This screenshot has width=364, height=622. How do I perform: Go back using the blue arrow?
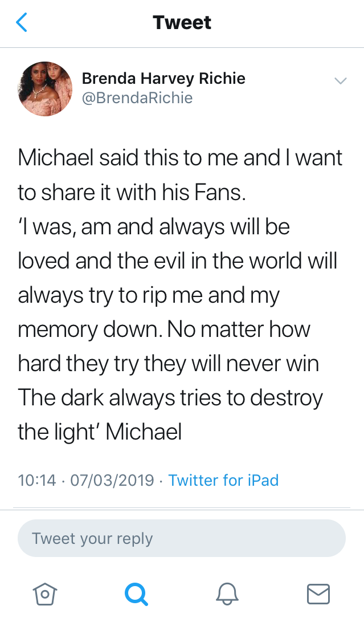pos(22,22)
